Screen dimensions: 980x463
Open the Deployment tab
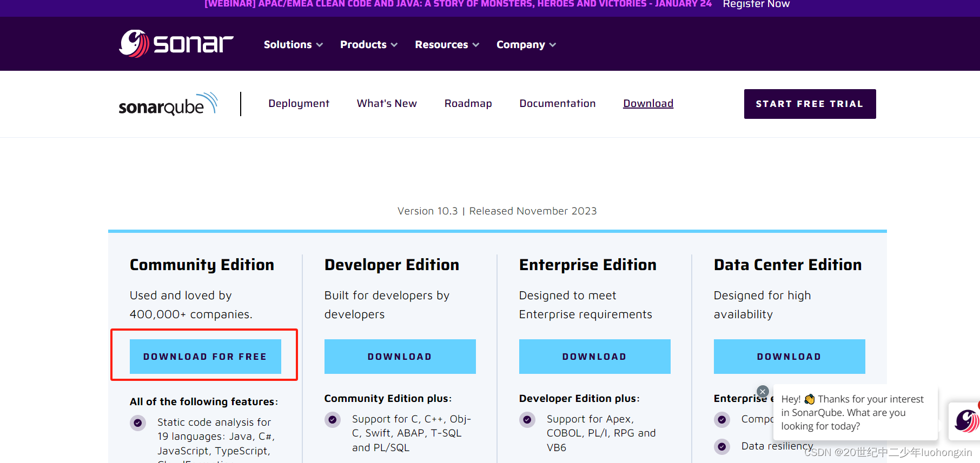[299, 103]
